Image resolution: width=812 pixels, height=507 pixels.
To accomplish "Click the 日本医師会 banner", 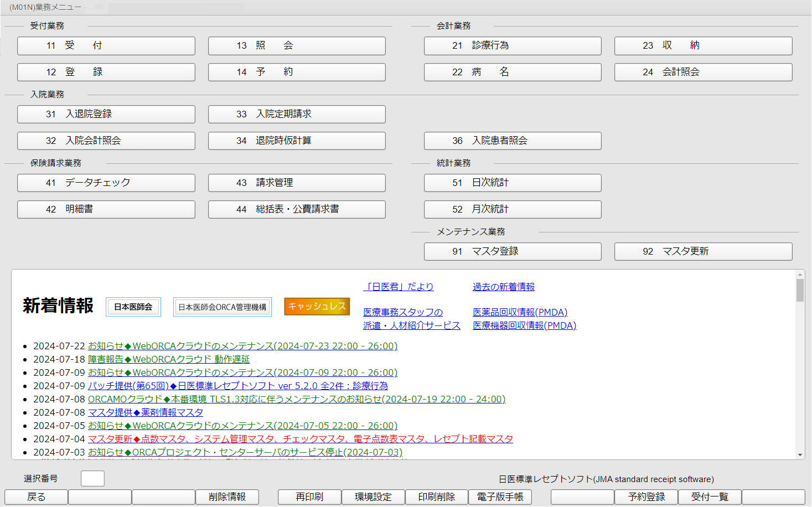I will pos(133,307).
